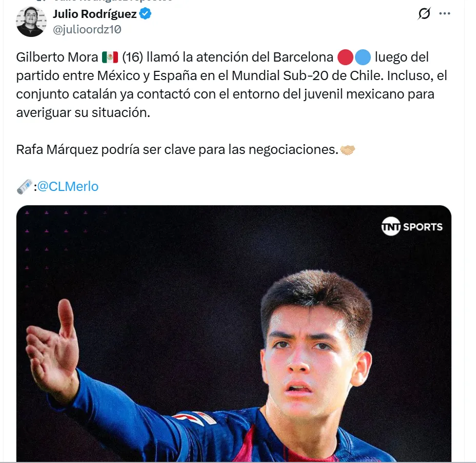The image size is (476, 463).
Task: Open the @CLMerlo mention link
Action: tap(68, 187)
